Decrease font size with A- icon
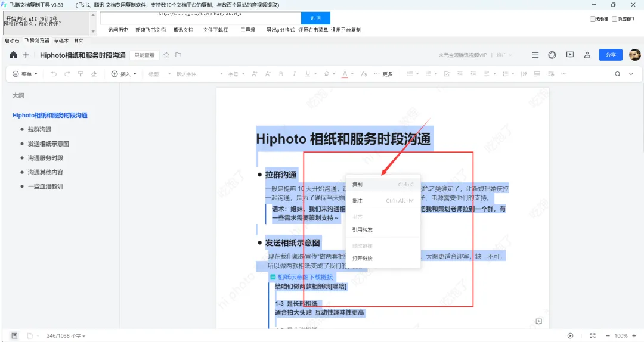 pyautogui.click(x=268, y=74)
